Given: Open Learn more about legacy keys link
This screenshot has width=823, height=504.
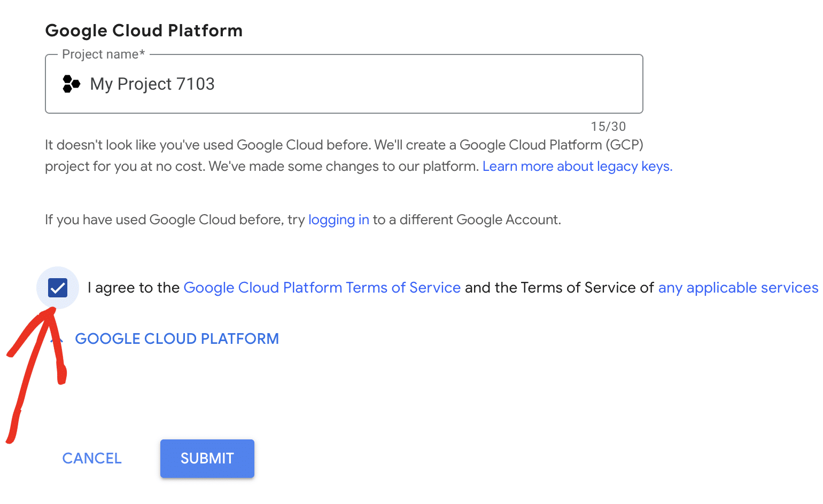Looking at the screenshot, I should (577, 167).
